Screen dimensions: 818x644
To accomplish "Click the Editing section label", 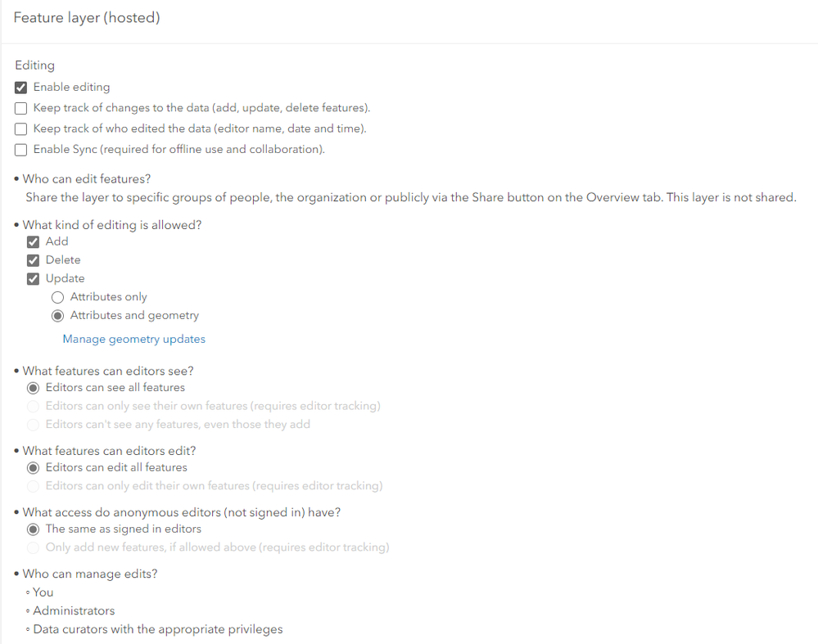I will pyautogui.click(x=35, y=65).
